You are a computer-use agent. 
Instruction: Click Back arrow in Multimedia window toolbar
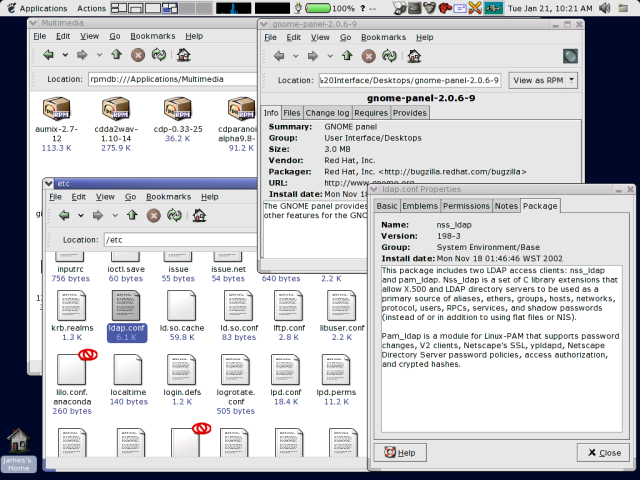tap(49, 55)
